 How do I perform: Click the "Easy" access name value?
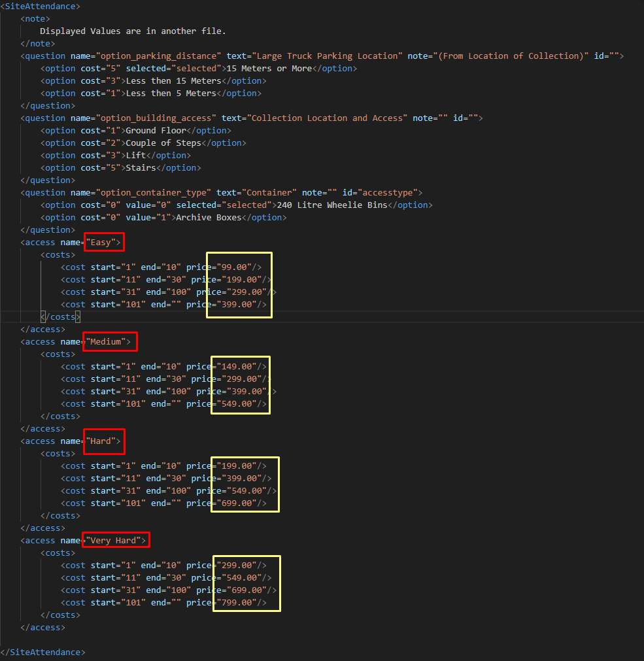(x=101, y=243)
